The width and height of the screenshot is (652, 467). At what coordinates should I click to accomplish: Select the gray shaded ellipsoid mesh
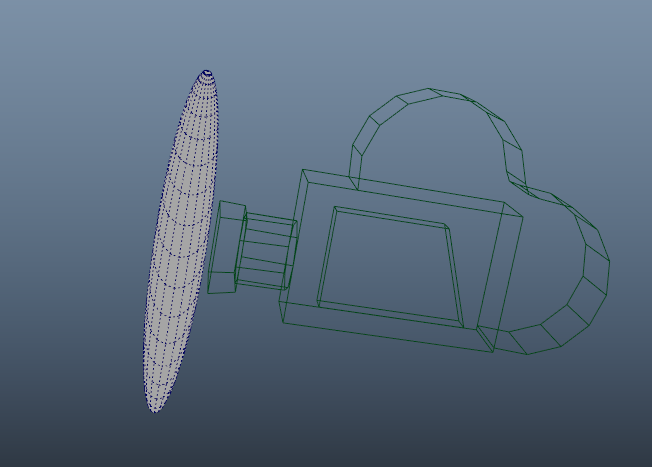(181, 241)
